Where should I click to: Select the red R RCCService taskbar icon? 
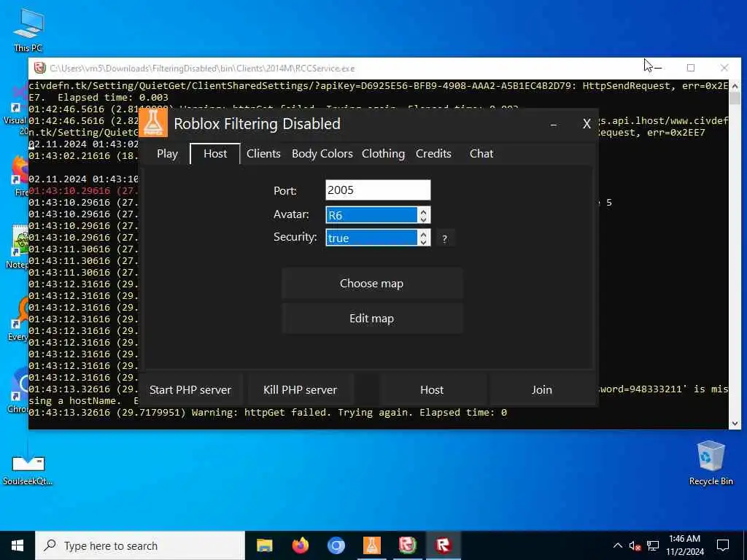(x=443, y=545)
